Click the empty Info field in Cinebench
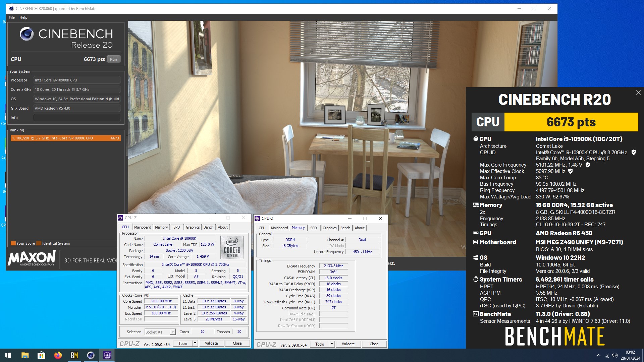Screen dimensions: 644x362 coord(77,118)
